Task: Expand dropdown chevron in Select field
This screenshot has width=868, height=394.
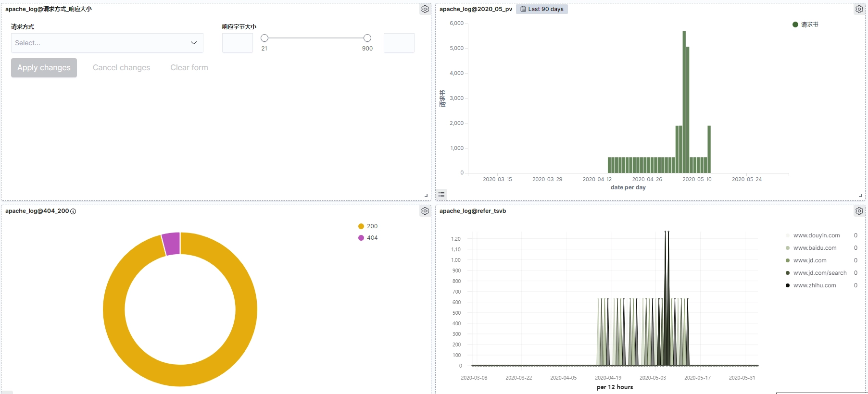Action: pos(194,43)
